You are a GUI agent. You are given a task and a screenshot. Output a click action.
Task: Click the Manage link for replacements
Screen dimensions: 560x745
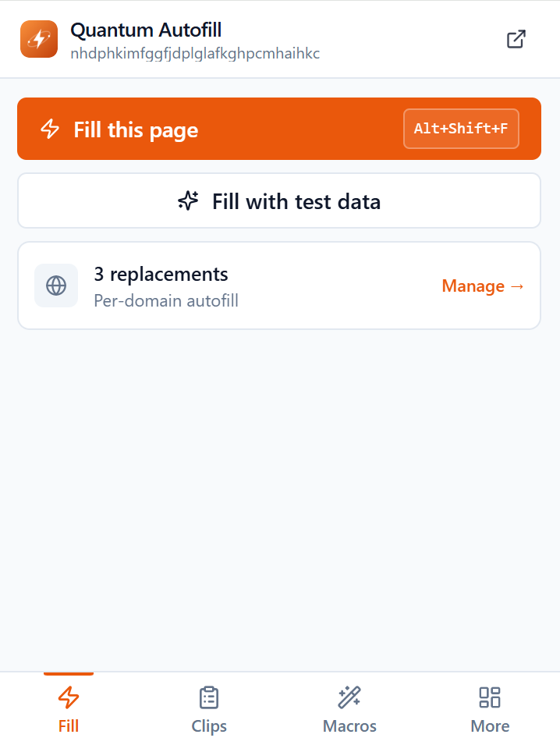pos(483,286)
